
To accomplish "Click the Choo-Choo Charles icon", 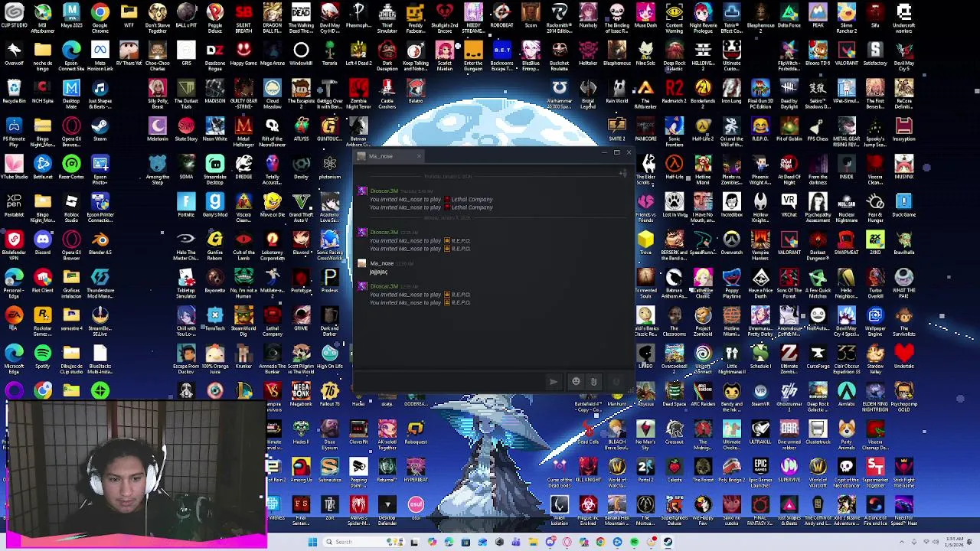I will (158, 54).
